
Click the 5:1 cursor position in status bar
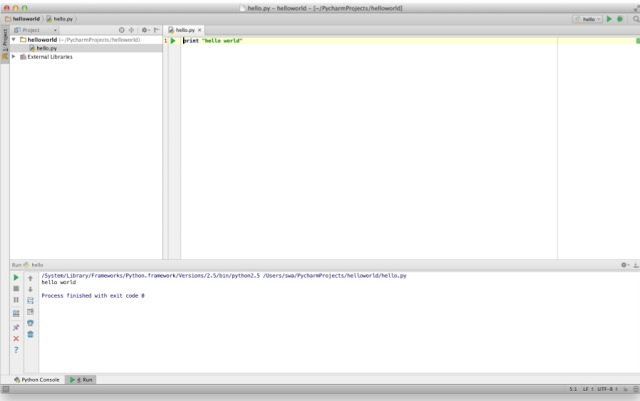pos(573,389)
